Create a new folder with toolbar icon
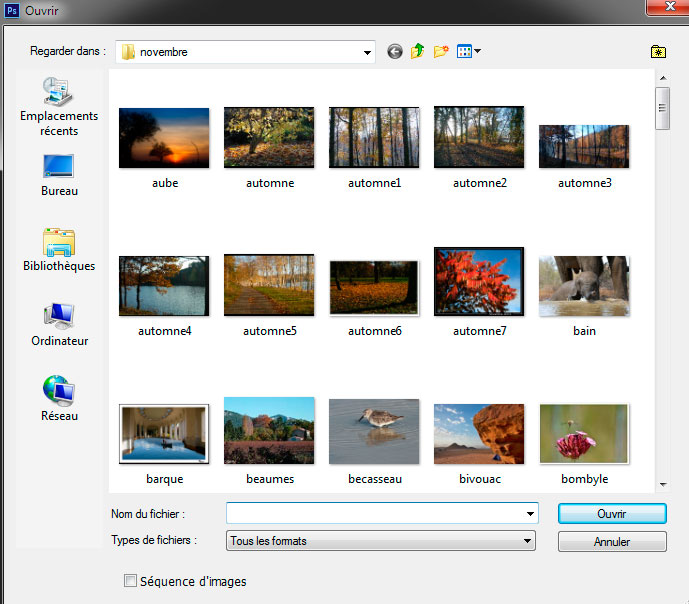 pyautogui.click(x=441, y=52)
